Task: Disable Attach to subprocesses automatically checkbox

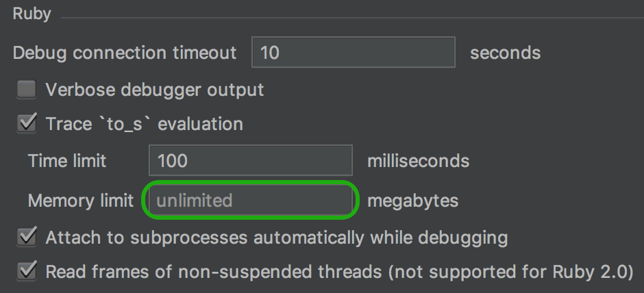Action: 26,237
